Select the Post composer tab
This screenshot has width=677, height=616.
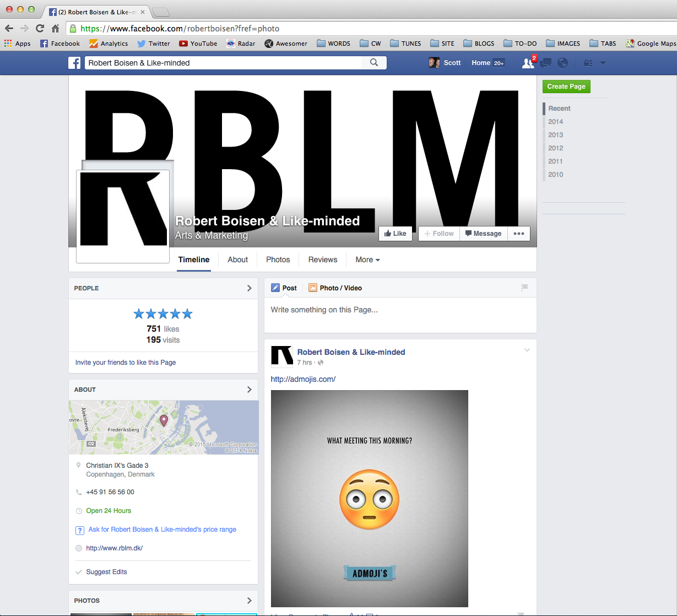point(284,288)
